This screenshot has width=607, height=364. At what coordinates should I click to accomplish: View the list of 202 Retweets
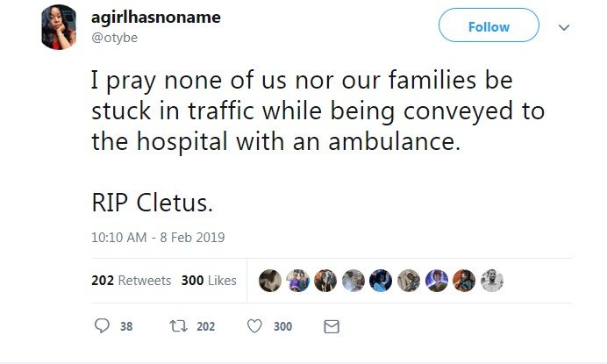pyautogui.click(x=132, y=281)
